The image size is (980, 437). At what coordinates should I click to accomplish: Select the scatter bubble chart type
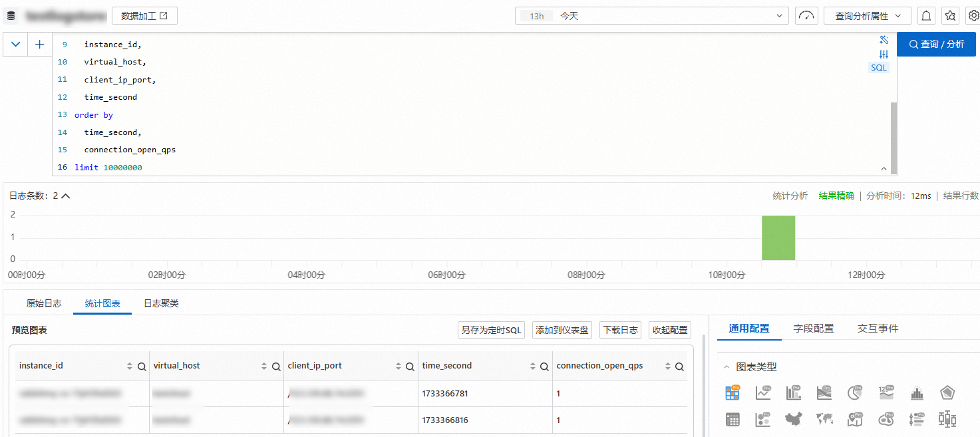coord(763,419)
